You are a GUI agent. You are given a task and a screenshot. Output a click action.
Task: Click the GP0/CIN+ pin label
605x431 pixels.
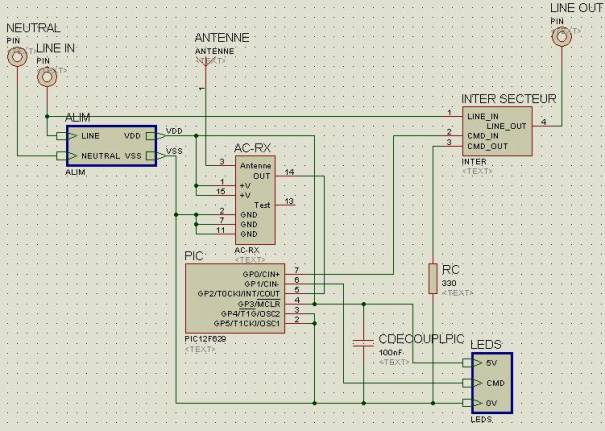261,274
